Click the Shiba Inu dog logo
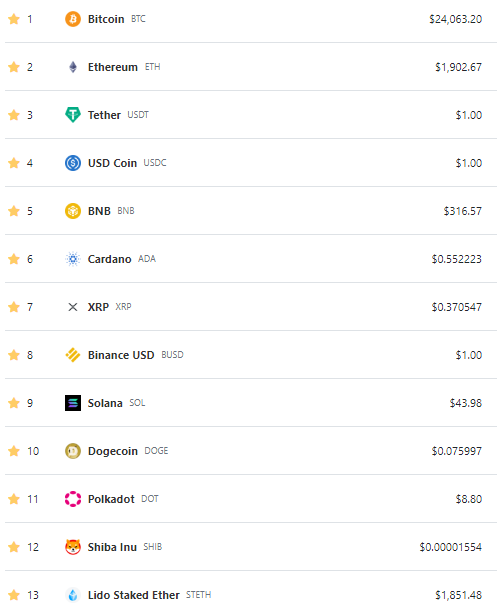This screenshot has width=497, height=616. tap(73, 547)
